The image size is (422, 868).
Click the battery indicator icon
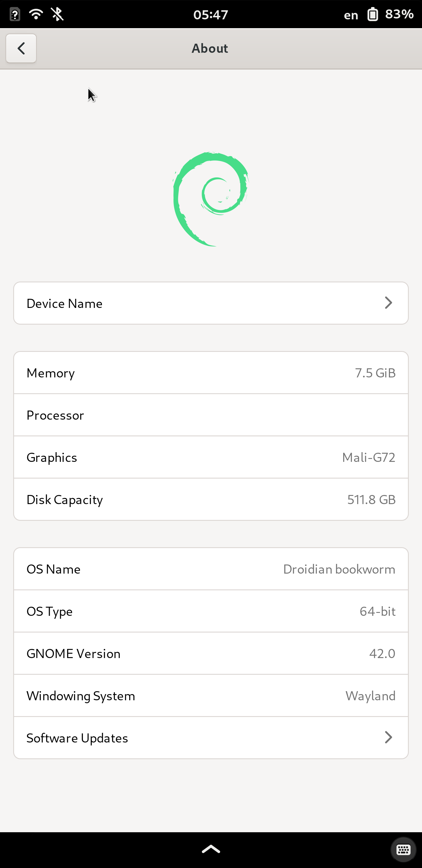372,14
